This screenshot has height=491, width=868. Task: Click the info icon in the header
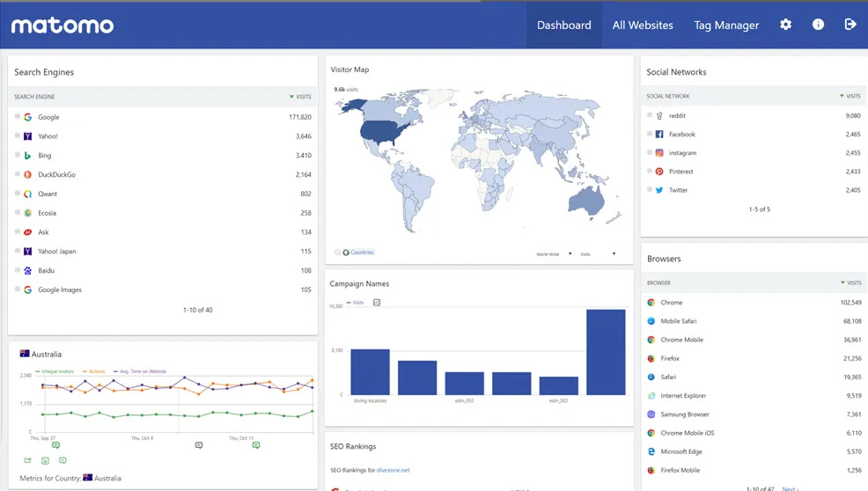pos(818,25)
